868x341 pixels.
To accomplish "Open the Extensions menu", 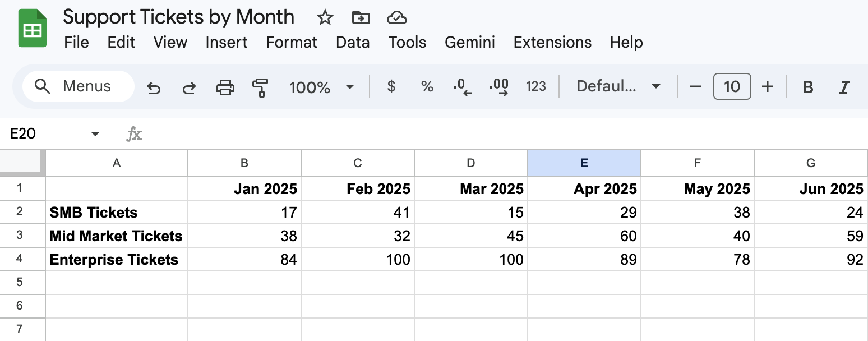I will click(x=552, y=42).
